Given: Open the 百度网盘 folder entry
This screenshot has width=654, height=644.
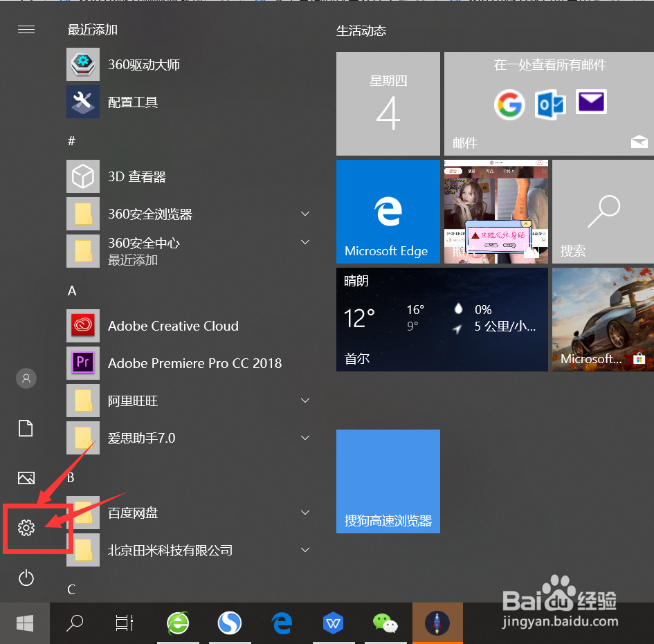Looking at the screenshot, I should [188, 513].
